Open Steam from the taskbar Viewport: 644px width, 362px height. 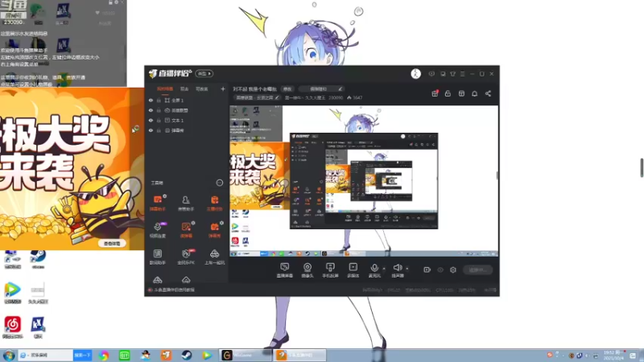tap(187, 356)
